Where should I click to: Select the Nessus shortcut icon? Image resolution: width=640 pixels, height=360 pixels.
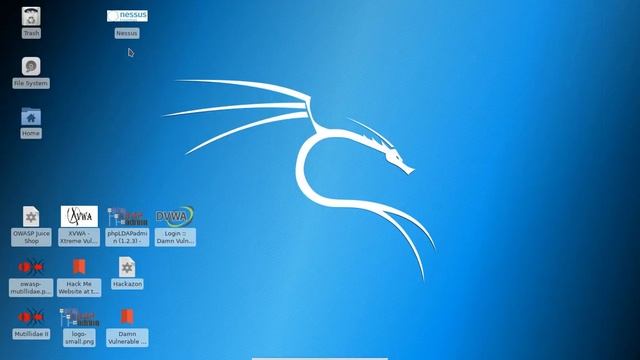127,16
